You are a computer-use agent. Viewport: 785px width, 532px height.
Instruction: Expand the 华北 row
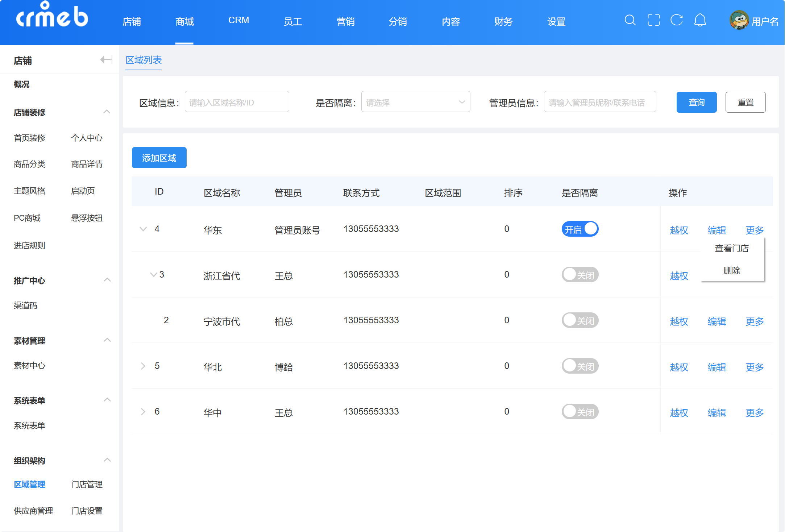(143, 366)
